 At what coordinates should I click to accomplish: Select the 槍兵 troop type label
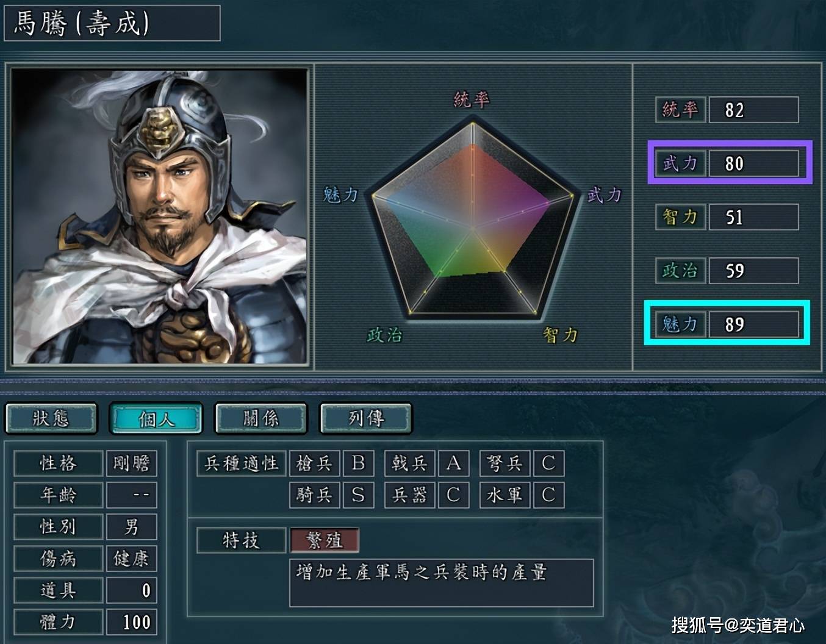(314, 463)
